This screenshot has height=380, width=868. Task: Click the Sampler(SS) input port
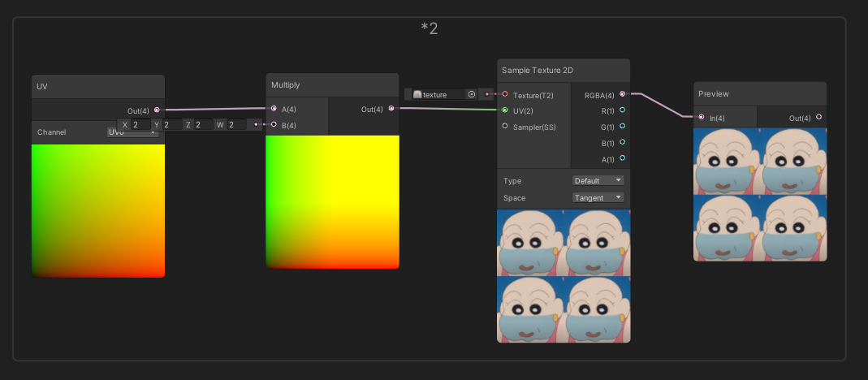[x=505, y=127]
